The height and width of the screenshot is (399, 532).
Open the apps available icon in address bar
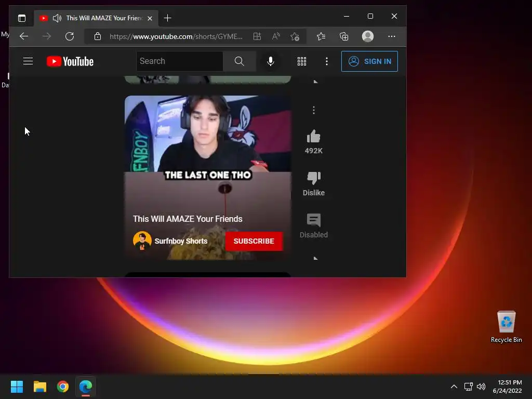point(257,36)
